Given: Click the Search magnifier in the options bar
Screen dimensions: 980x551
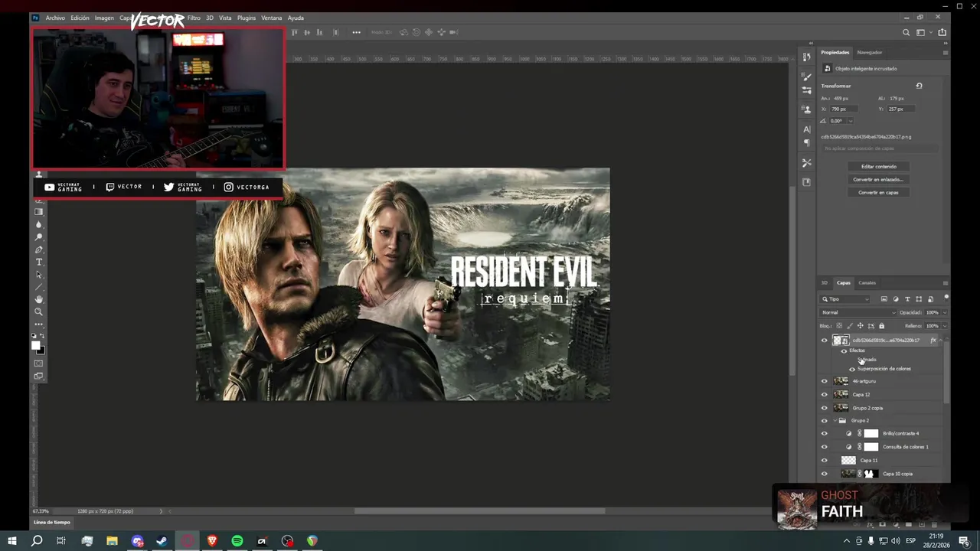Looking at the screenshot, I should 906,32.
